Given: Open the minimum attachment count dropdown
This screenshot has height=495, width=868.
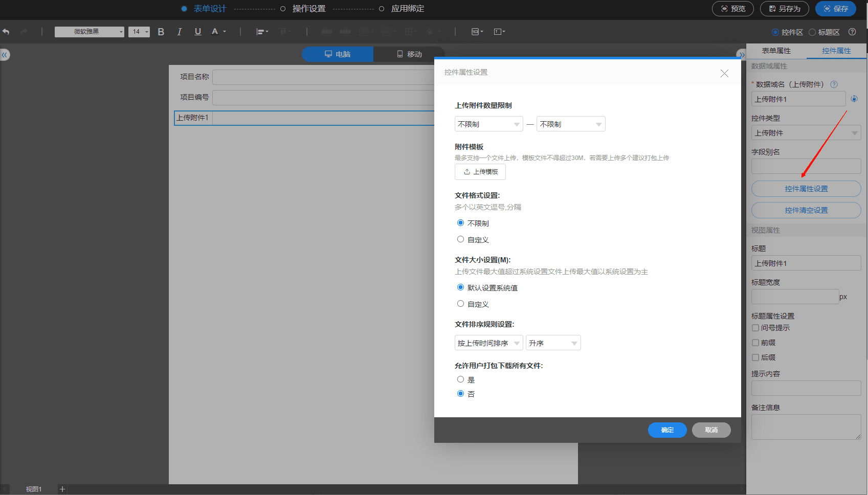Looking at the screenshot, I should point(489,124).
